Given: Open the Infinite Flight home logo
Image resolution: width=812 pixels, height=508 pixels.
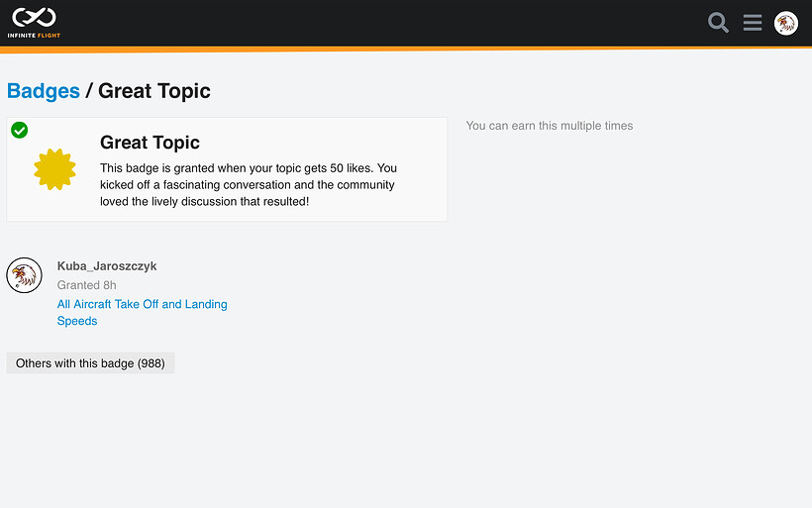Looking at the screenshot, I should pos(34,23).
